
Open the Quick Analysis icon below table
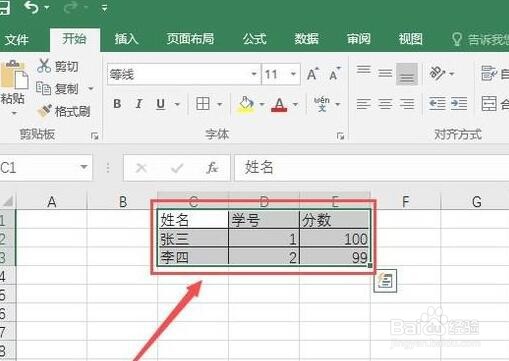(385, 281)
